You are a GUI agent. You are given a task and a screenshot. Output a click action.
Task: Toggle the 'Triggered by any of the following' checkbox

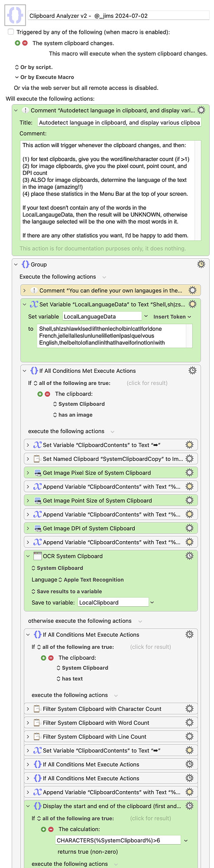11,32
